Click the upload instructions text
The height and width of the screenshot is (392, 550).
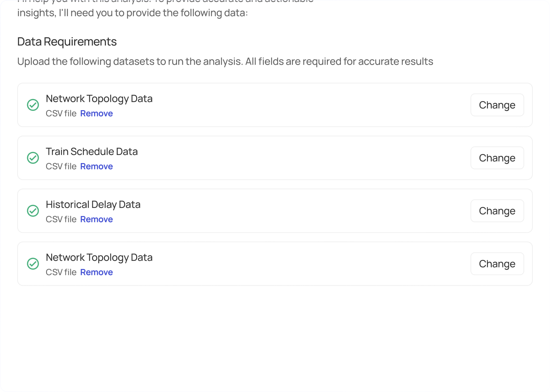(x=225, y=61)
